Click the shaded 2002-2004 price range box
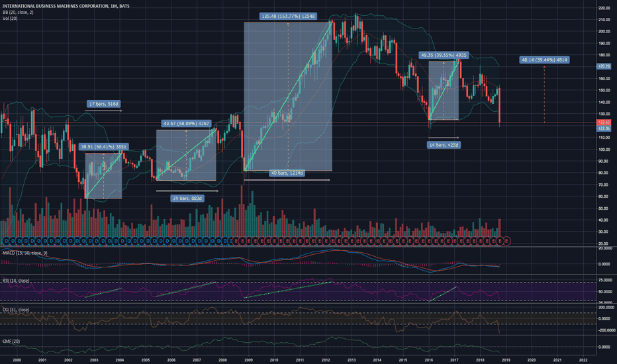Screen dimensions: 617x364 pos(103,175)
